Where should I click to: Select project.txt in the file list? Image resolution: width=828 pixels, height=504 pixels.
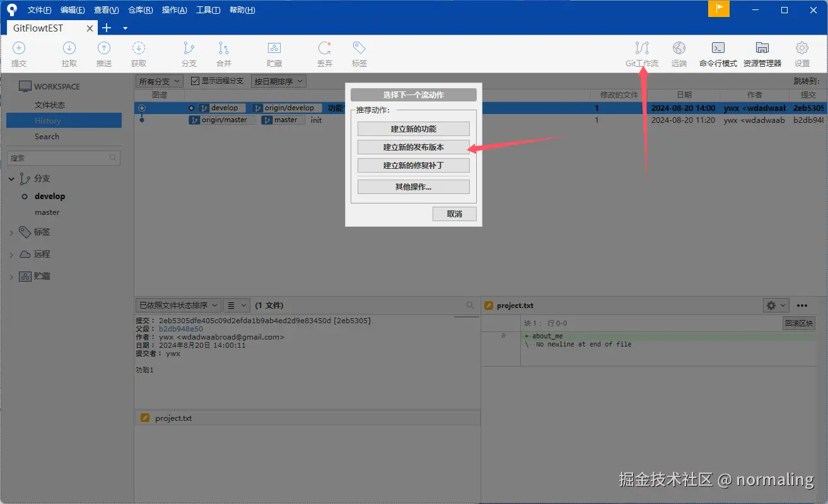307,418
